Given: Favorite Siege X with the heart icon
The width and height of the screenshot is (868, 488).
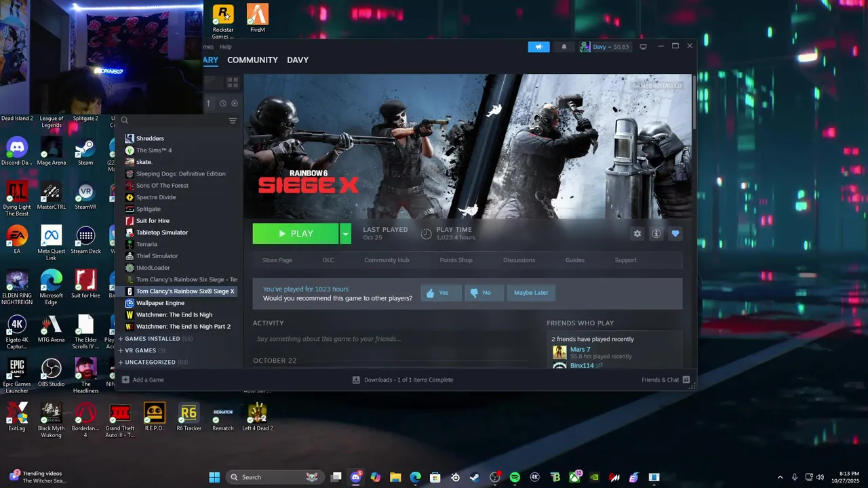Looking at the screenshot, I should [x=675, y=234].
